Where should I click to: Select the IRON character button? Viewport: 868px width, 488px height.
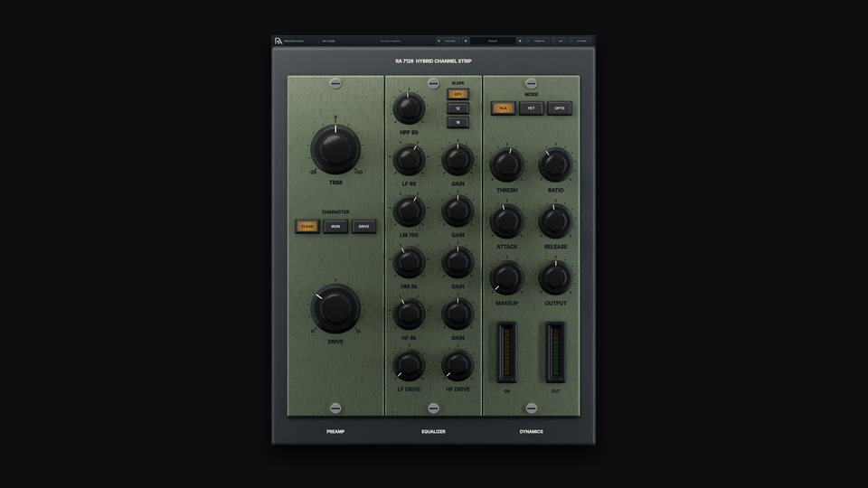335,226
